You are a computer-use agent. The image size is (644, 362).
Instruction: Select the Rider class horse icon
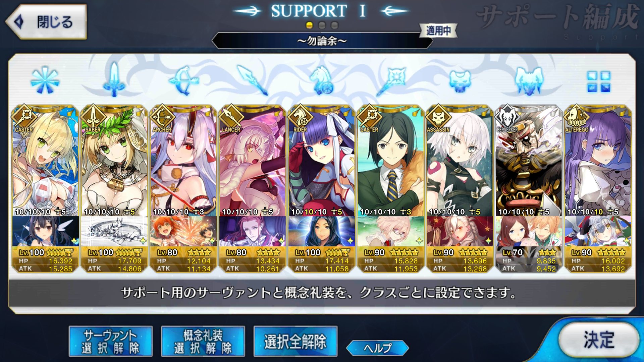[x=321, y=80]
